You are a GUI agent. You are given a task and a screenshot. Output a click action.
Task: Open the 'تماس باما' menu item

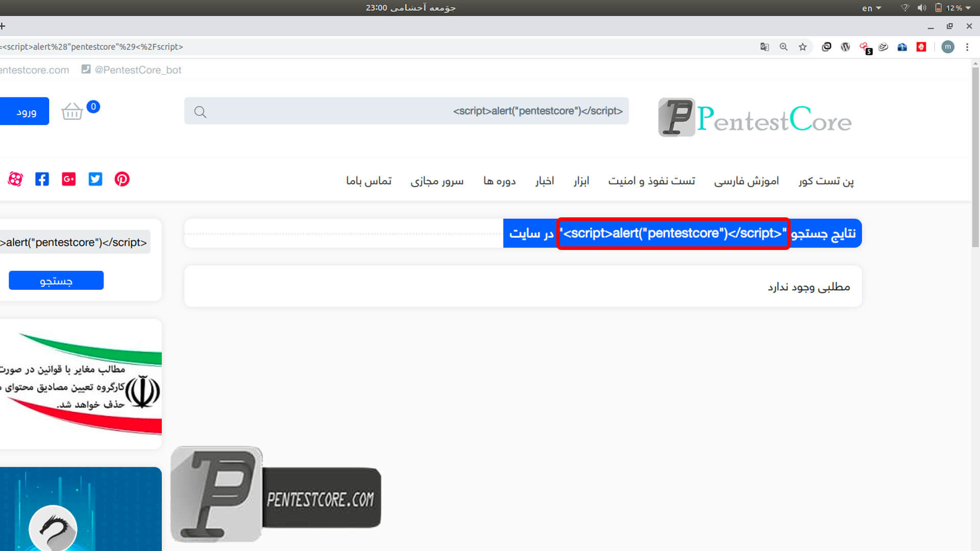[x=369, y=181]
